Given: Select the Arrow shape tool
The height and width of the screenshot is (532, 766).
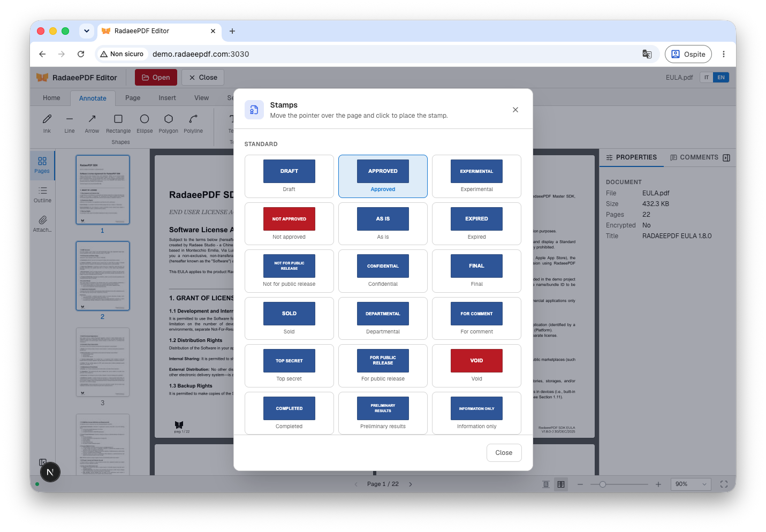Looking at the screenshot, I should click(x=92, y=123).
